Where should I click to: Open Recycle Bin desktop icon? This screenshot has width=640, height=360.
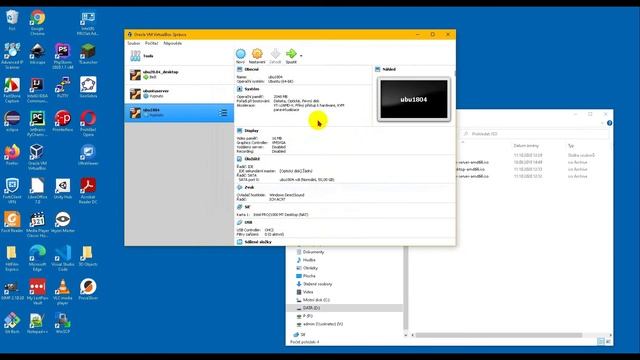click(x=12, y=20)
